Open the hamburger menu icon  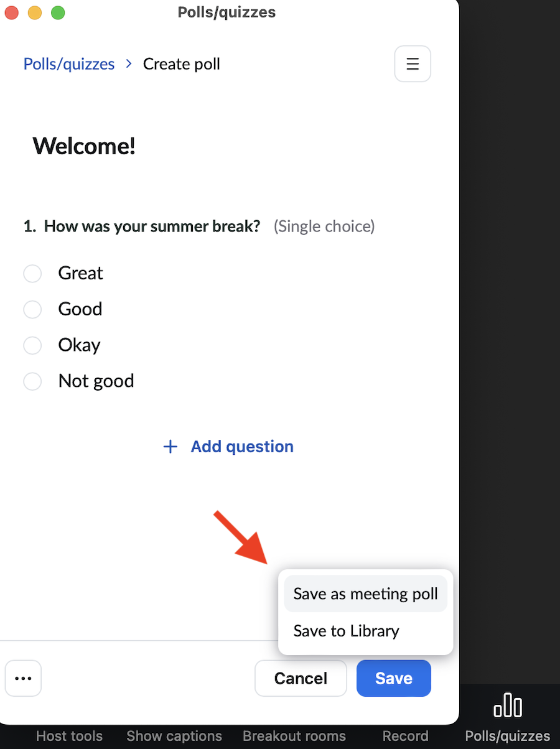(413, 64)
